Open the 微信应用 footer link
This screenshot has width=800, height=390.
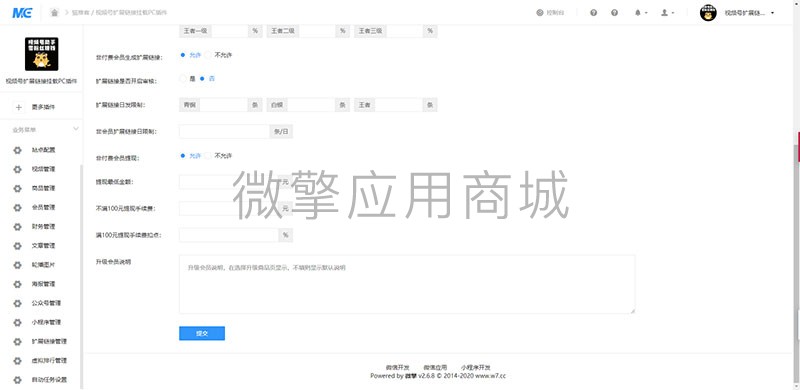(435, 368)
